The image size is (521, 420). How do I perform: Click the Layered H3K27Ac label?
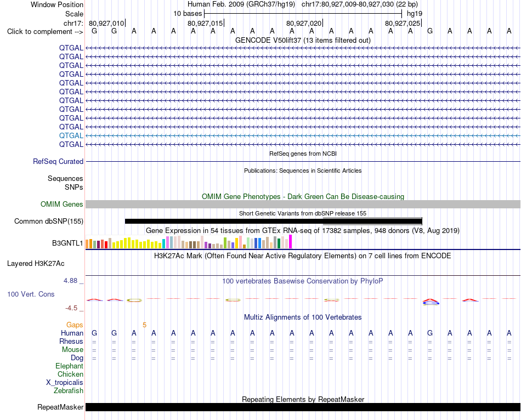pos(36,264)
